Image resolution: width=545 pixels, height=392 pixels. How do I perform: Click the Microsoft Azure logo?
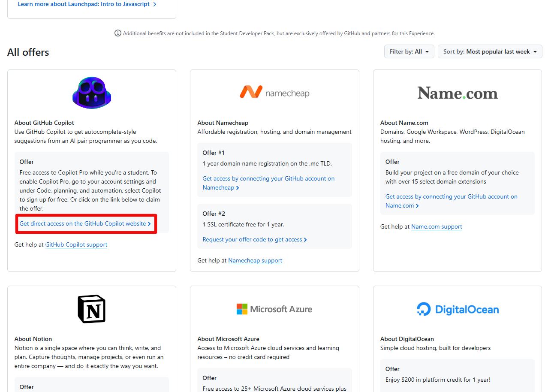[274, 309]
